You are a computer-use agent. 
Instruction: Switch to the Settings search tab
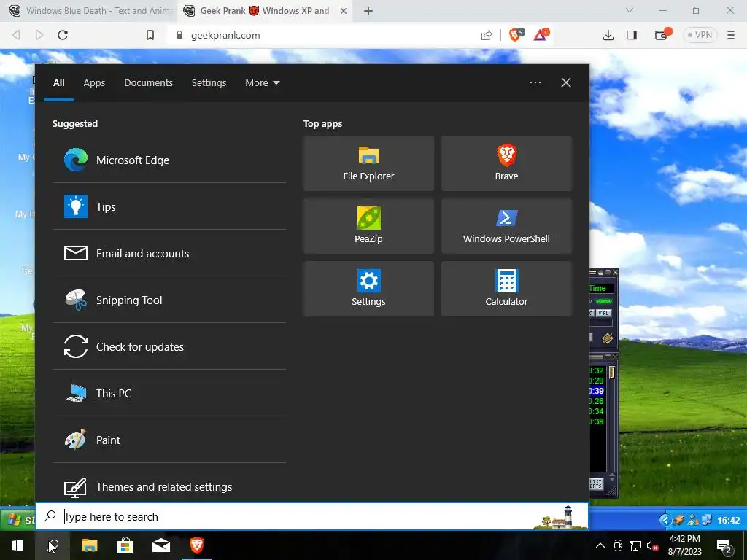click(209, 83)
